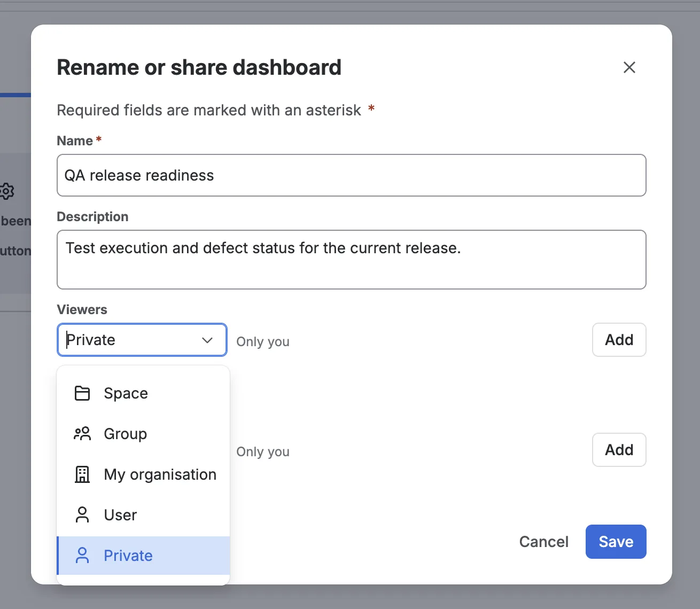Click the chevron in the Viewers combo box
This screenshot has width=700, height=609.
(207, 340)
